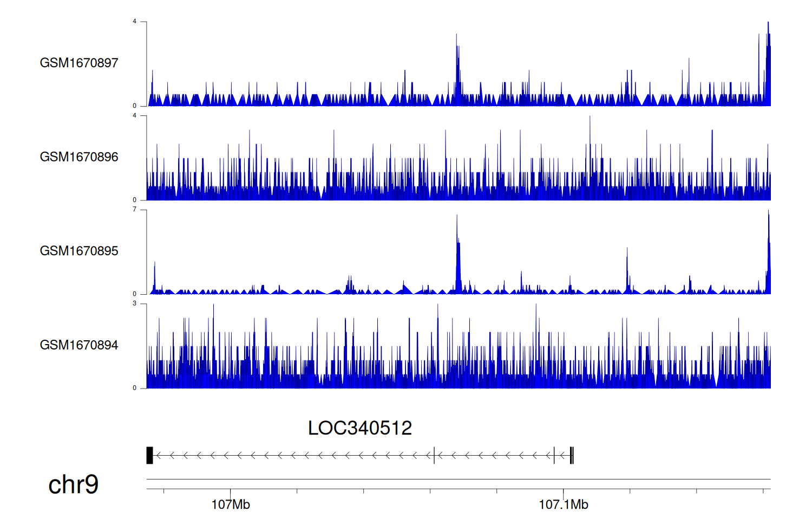Click the y-axis maximum 4 on GSM1670897
Image resolution: width=812 pixels, height=531 pixels.
[x=135, y=22]
